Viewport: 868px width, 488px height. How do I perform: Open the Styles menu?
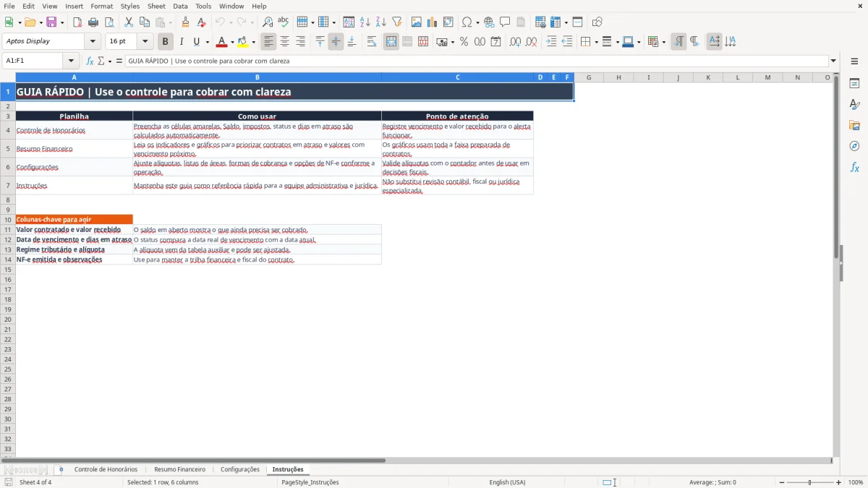pyautogui.click(x=130, y=6)
